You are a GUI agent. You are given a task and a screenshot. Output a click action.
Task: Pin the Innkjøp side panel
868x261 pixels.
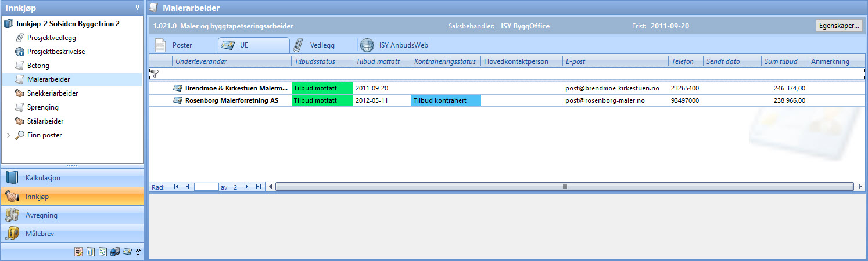tap(137, 7)
